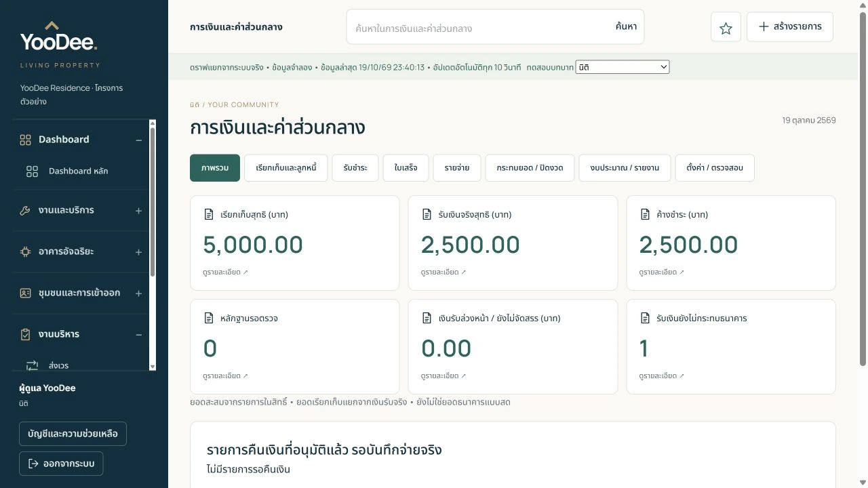Click the ออกจากระบบ logout button
Image resolution: width=868 pixels, height=488 pixels.
[61, 464]
